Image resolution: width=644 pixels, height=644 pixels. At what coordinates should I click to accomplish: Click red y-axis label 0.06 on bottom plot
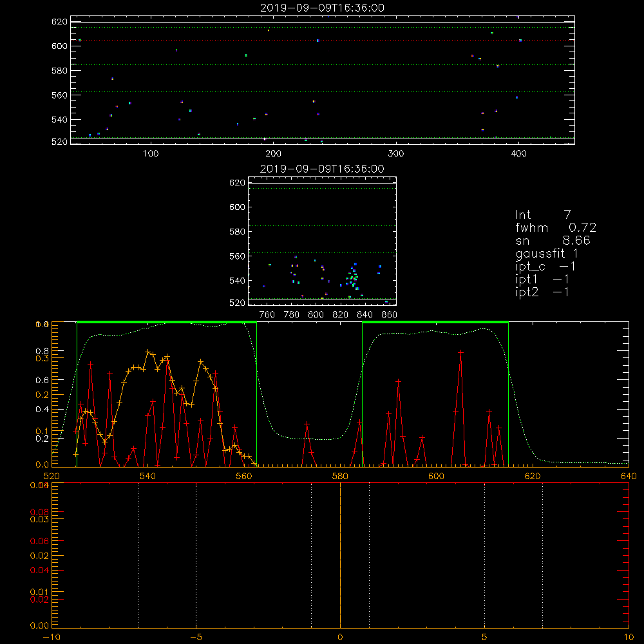coord(39,542)
